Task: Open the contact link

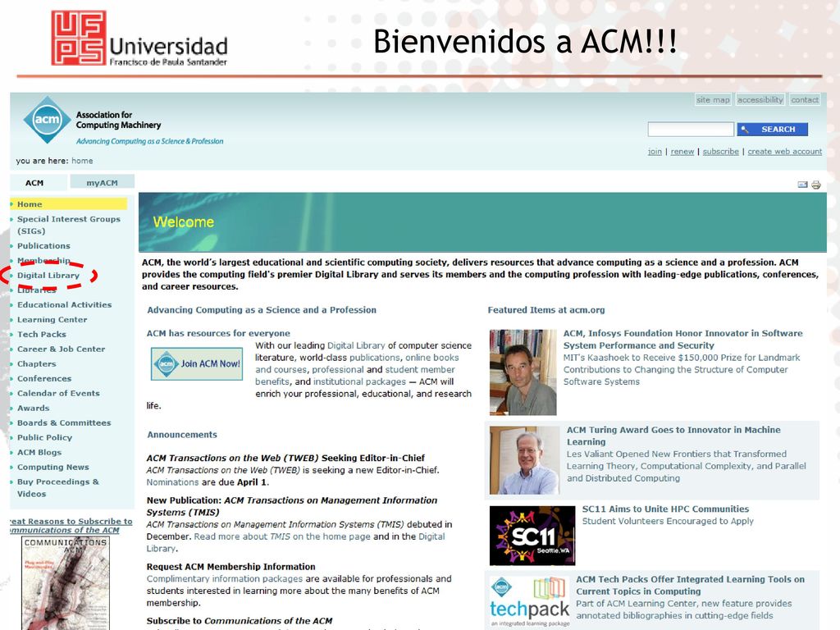Action: point(805,99)
